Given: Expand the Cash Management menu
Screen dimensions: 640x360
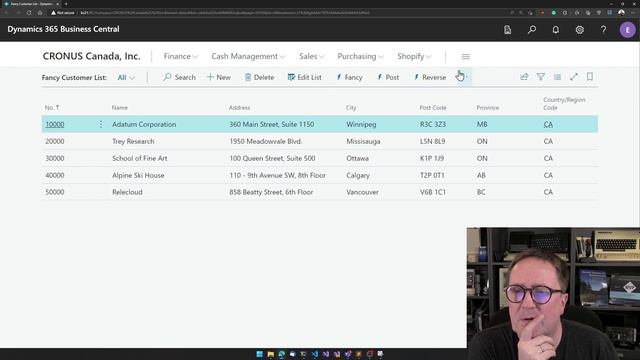Looking at the screenshot, I should pos(248,56).
